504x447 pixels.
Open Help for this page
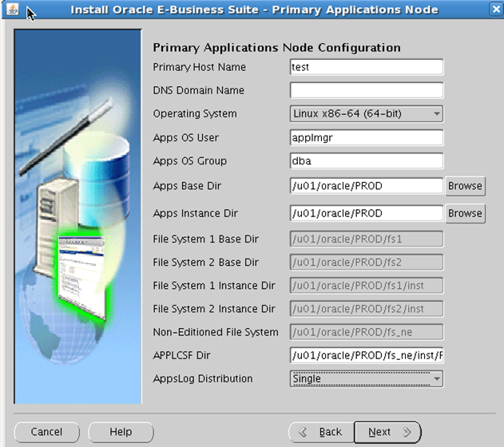pyautogui.click(x=121, y=432)
